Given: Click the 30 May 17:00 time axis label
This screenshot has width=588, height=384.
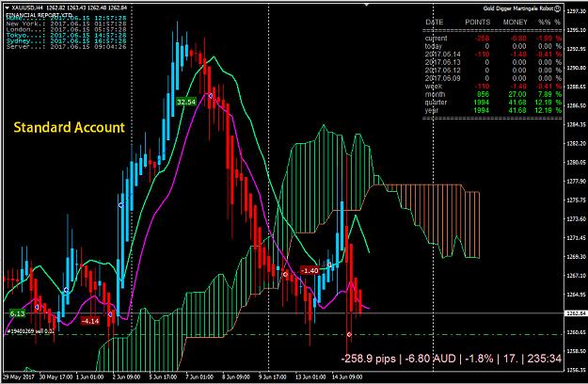Looking at the screenshot, I should click(x=56, y=376).
